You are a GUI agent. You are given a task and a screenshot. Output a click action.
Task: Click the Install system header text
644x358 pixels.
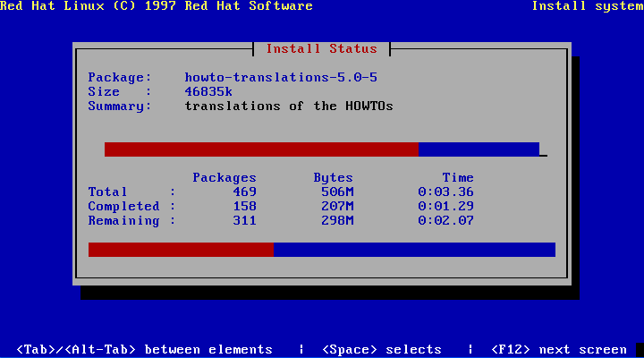588,6
